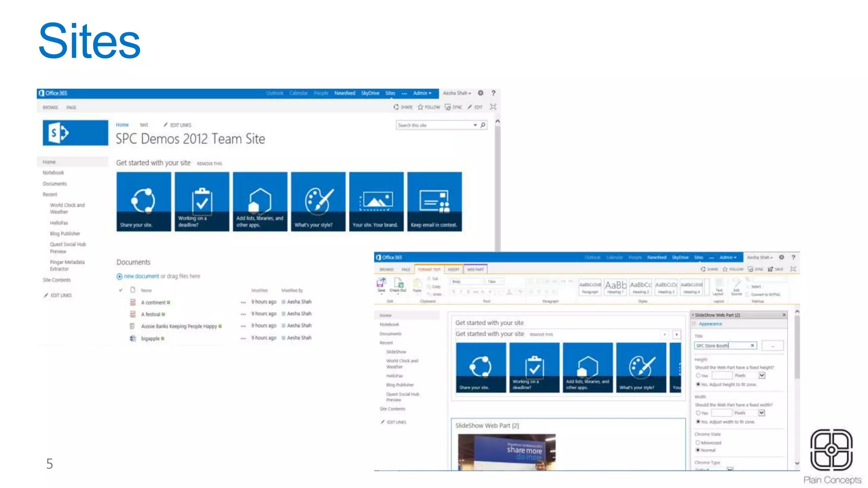Switch to the INSERT ribbon tab
This screenshot has width=868, height=488.
(453, 269)
